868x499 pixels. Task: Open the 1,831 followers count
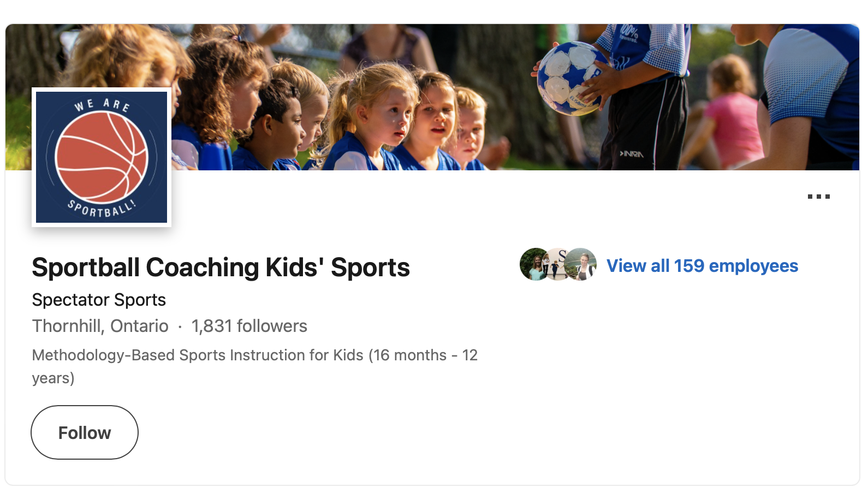(249, 326)
